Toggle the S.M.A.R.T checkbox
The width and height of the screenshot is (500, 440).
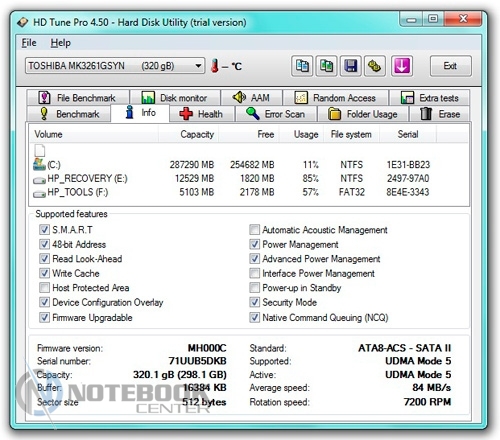click(44, 229)
